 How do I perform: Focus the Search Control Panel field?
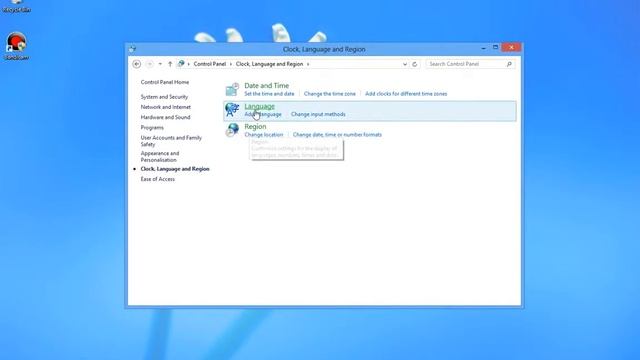coord(470,64)
